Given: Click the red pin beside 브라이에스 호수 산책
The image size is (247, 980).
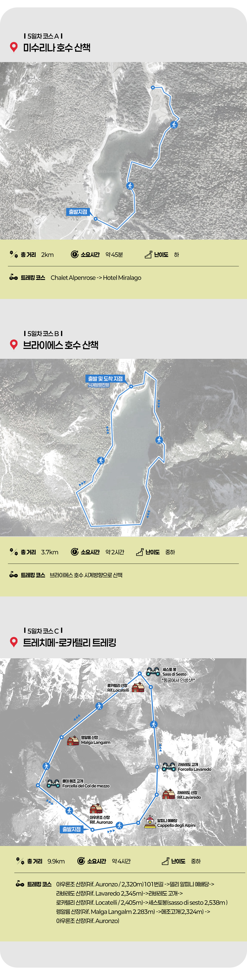Looking at the screenshot, I should click(x=14, y=345).
